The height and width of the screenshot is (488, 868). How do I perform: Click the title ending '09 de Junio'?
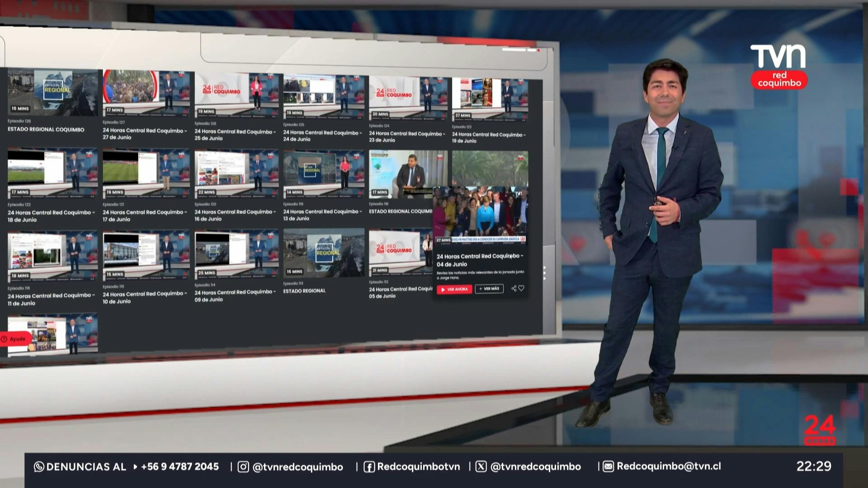[x=235, y=296]
